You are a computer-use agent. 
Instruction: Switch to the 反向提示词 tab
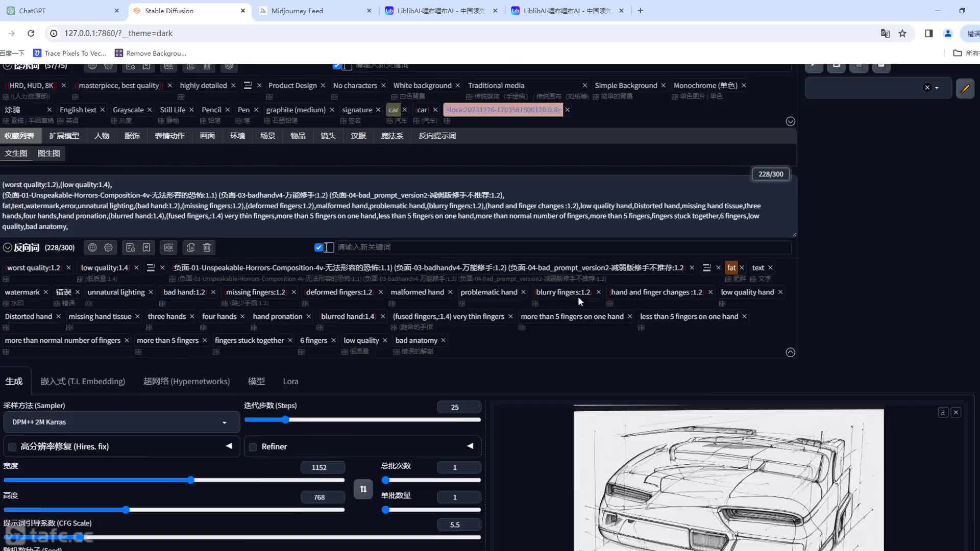coord(437,136)
